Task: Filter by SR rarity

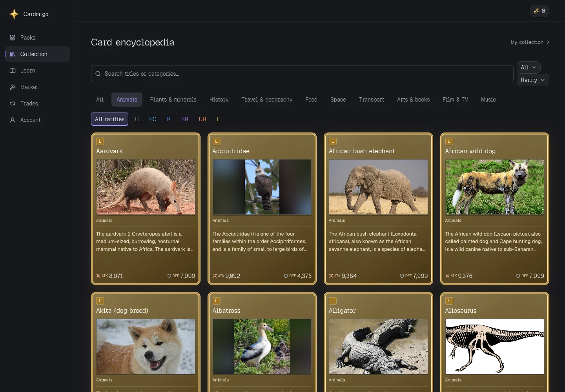Action: tap(185, 119)
